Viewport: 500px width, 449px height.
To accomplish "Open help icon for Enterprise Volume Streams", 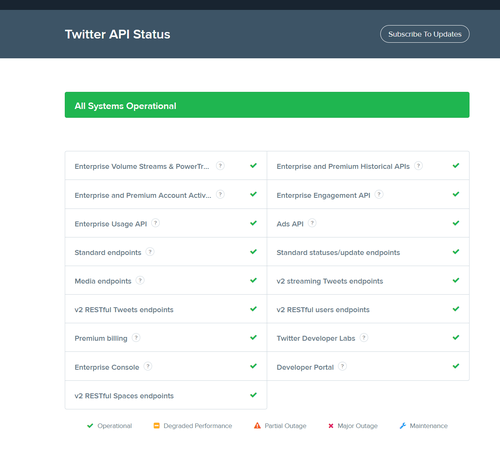I will pyautogui.click(x=220, y=166).
